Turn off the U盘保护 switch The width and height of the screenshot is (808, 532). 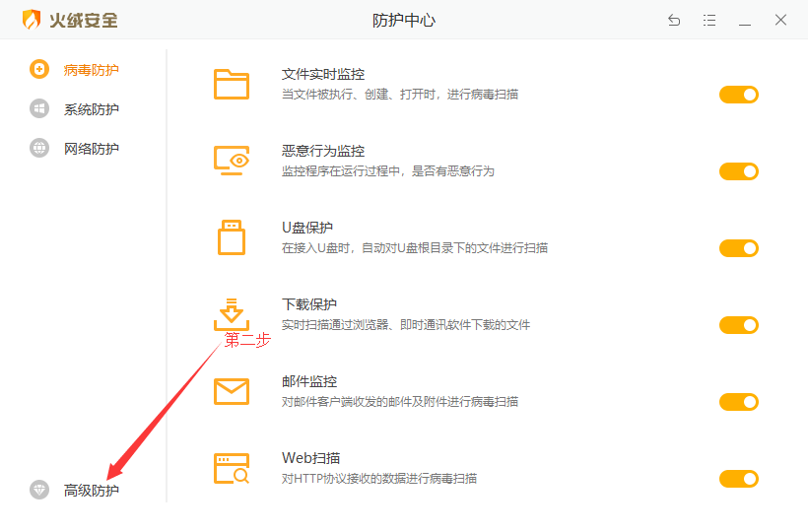[x=738, y=248]
